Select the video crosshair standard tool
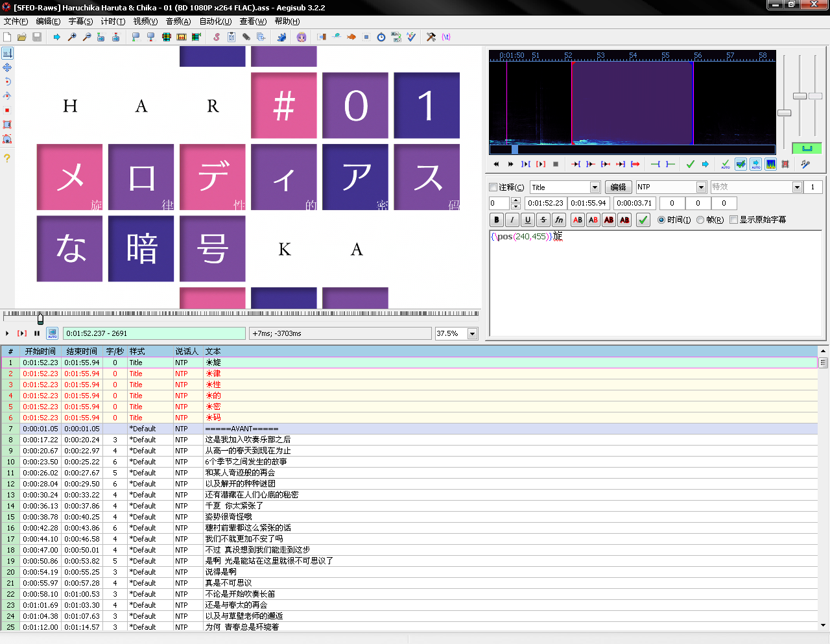The width and height of the screenshot is (830, 644). (7, 53)
